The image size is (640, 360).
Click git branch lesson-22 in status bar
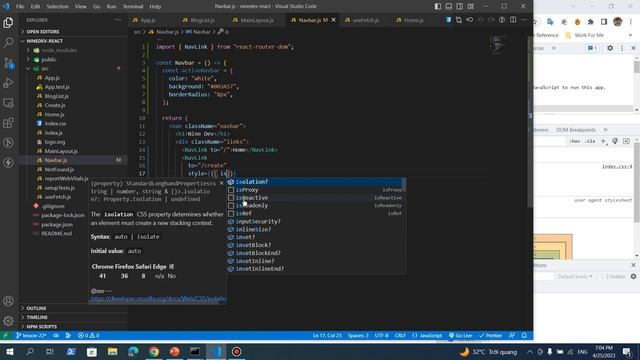pyautogui.click(x=31, y=336)
